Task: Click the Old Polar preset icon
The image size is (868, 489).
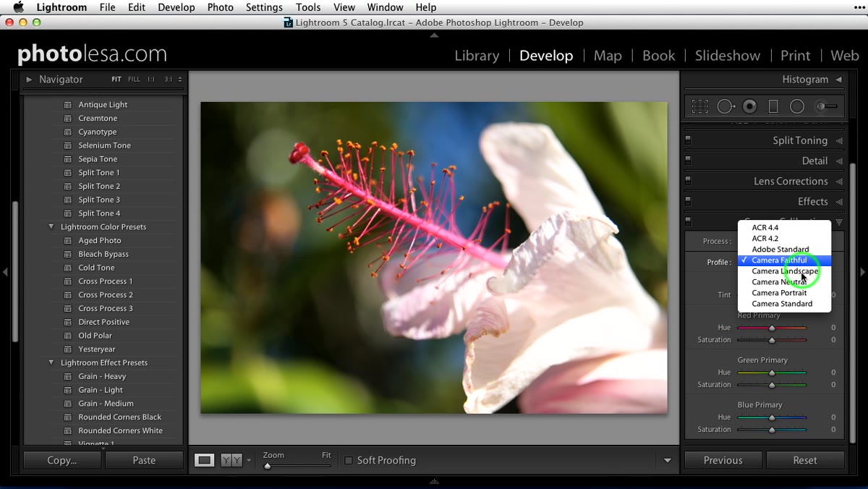Action: (x=68, y=336)
